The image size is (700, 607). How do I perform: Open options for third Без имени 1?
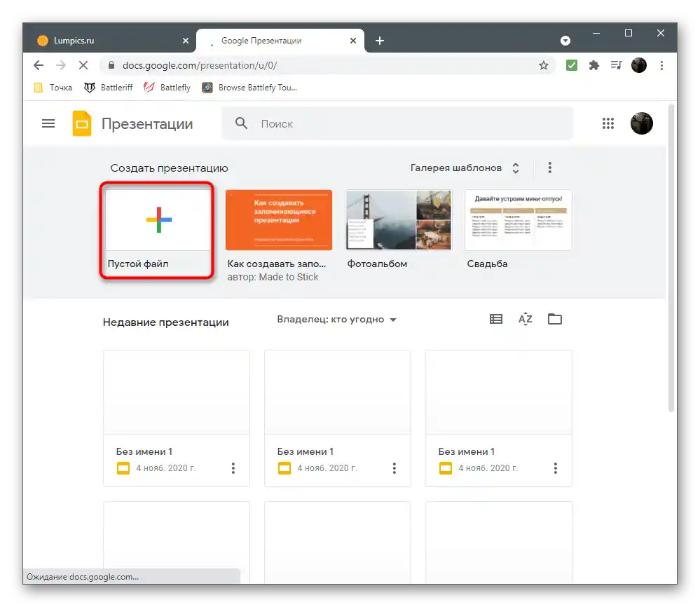pyautogui.click(x=556, y=468)
